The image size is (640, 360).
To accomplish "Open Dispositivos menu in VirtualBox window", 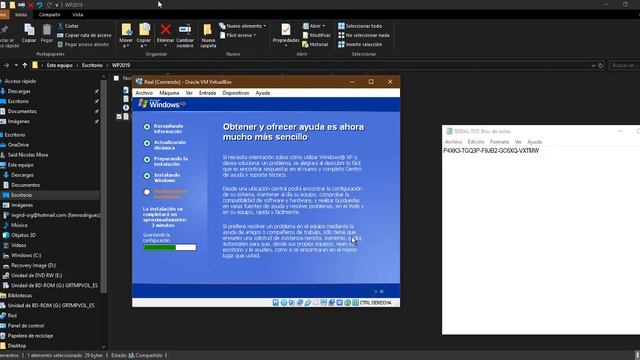I will (236, 93).
